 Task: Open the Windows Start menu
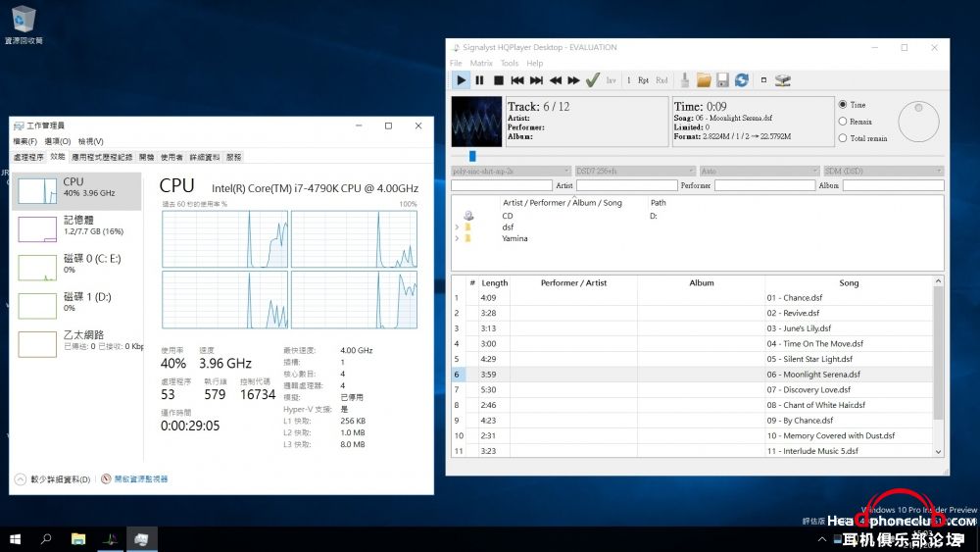click(x=15, y=539)
